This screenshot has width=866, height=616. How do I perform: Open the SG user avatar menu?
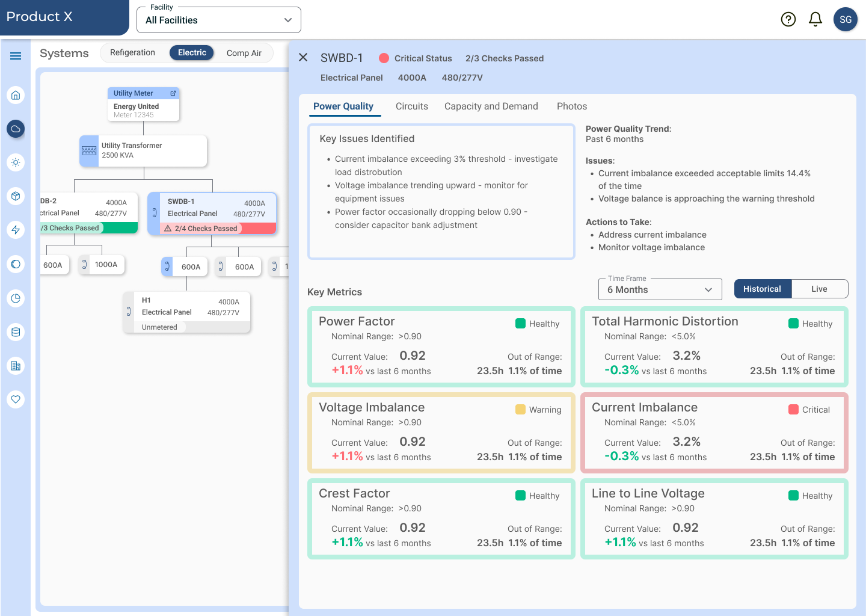846,20
